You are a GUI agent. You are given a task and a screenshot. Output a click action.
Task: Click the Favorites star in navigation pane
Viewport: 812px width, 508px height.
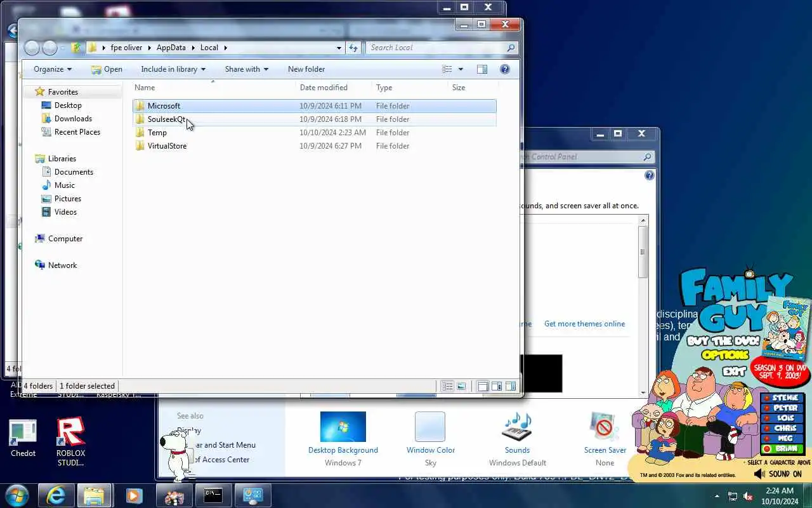(x=40, y=92)
